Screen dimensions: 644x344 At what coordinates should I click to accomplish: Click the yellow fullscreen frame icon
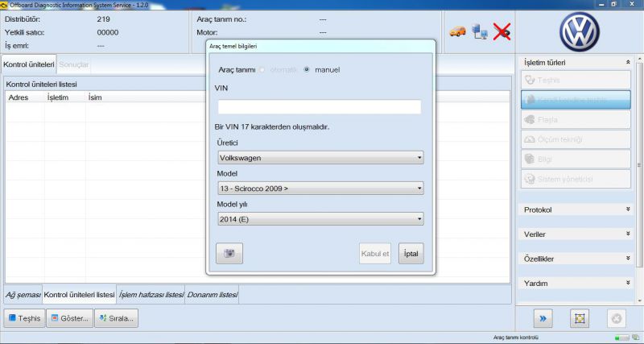[x=580, y=318]
